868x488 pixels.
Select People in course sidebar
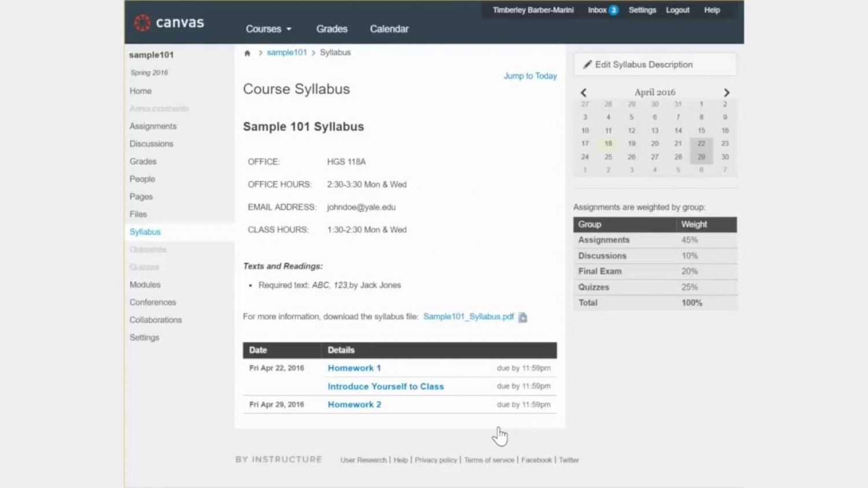[x=142, y=179]
